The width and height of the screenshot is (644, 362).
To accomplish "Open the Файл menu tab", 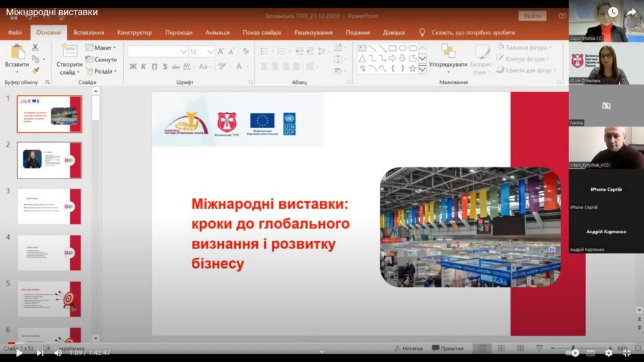I will click(x=15, y=33).
